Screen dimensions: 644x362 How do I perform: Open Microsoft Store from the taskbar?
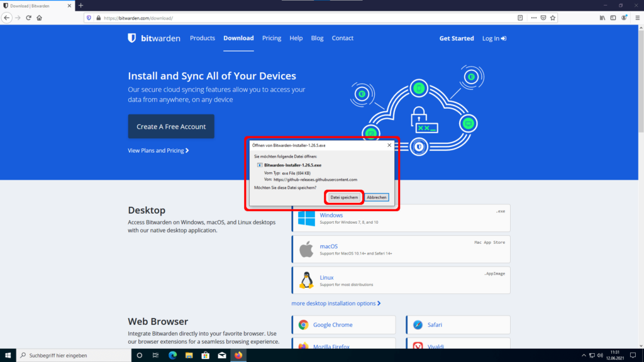point(205,356)
